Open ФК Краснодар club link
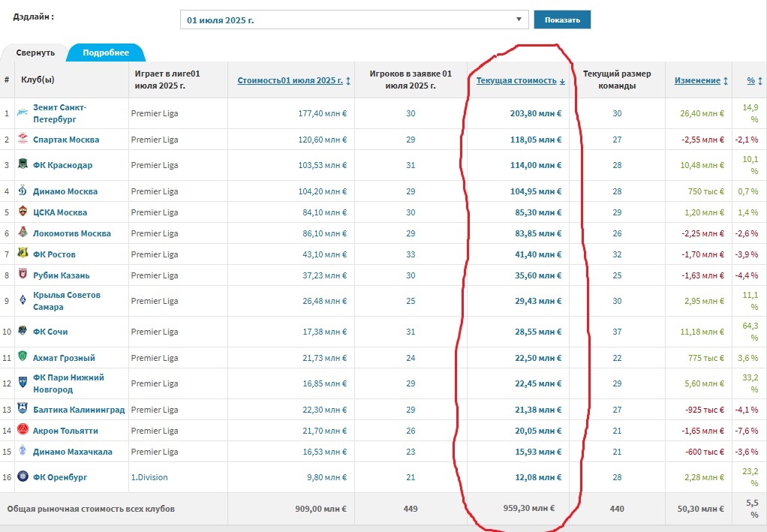 click(62, 165)
